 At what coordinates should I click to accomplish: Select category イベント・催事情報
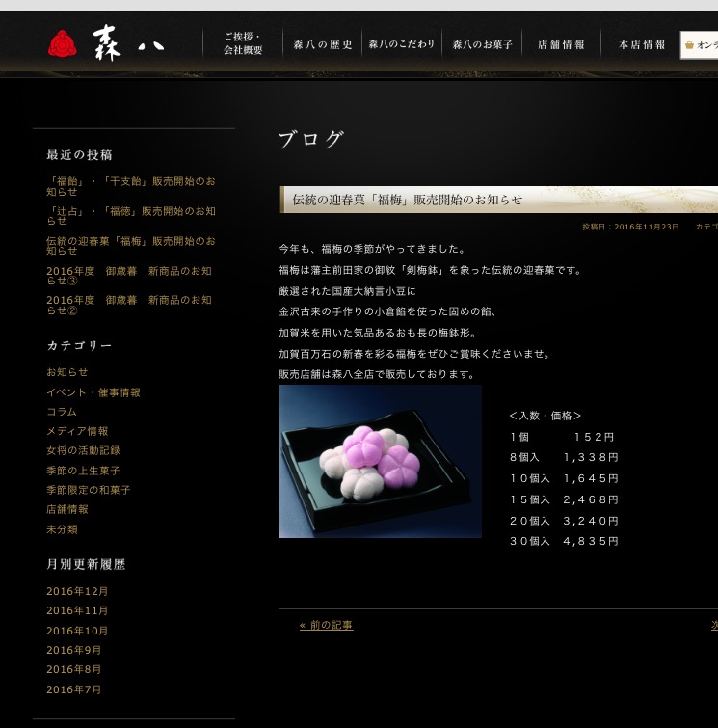[93, 392]
